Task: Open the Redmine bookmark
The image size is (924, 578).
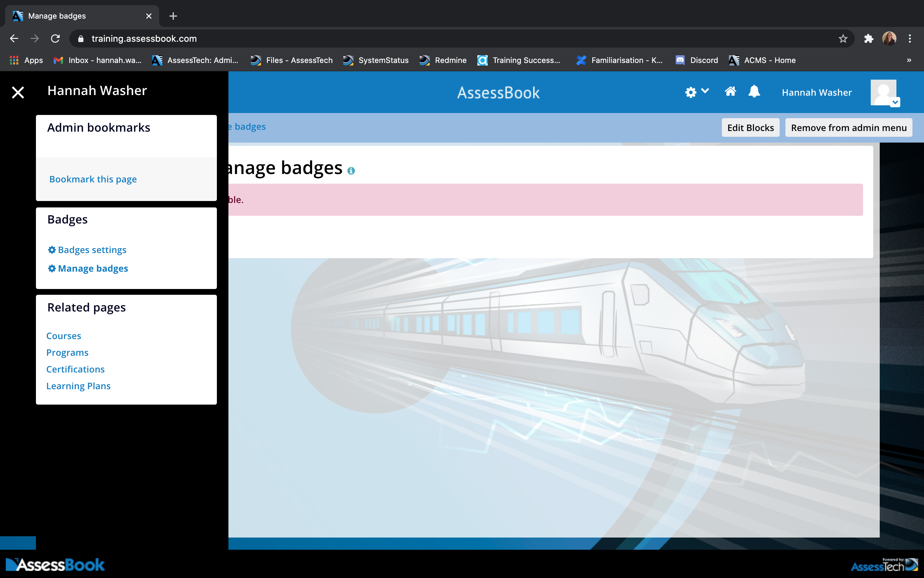Action: point(443,60)
